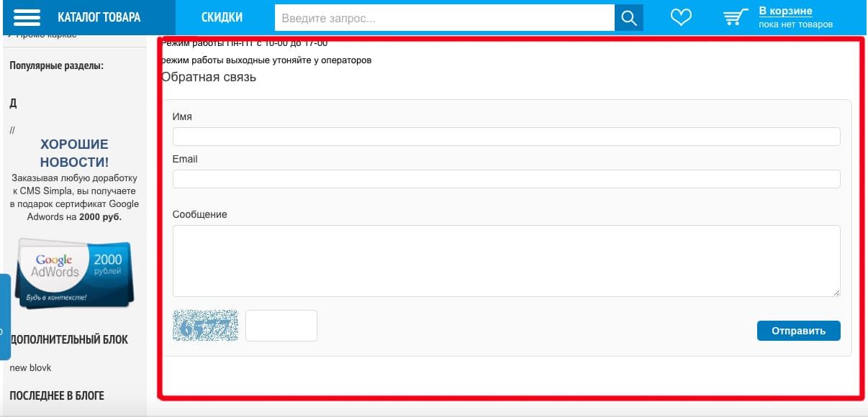Click into the Email input field

tap(506, 179)
